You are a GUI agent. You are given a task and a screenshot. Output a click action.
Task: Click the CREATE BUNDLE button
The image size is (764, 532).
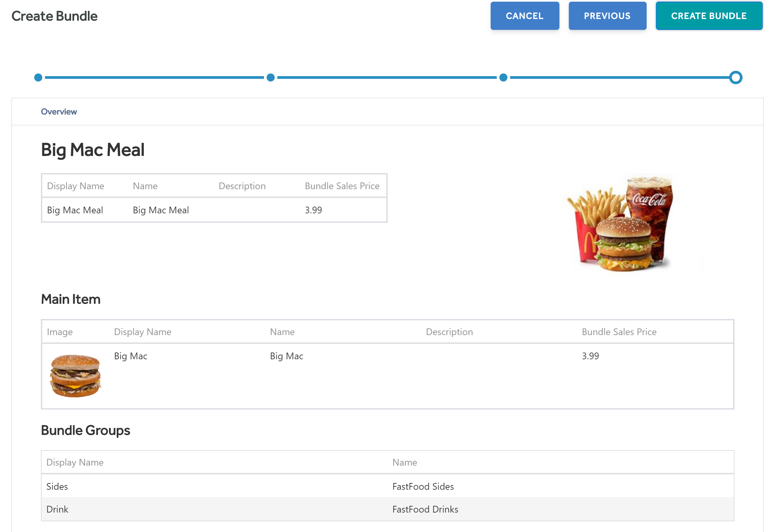(709, 16)
